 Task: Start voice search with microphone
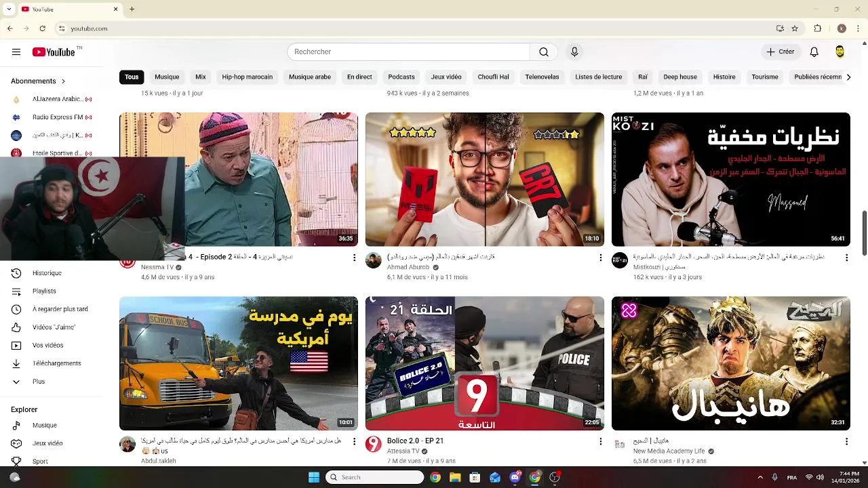coord(574,52)
